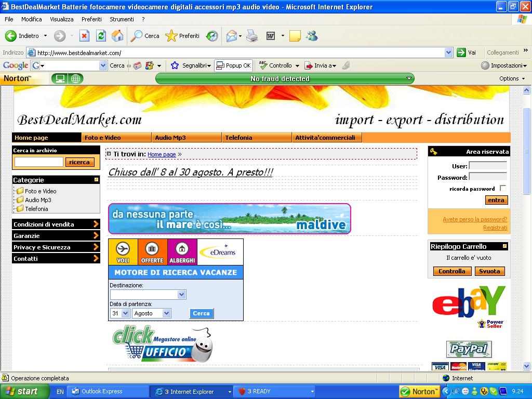Open the Modifica menu
The height and width of the screenshot is (399, 532).
click(32, 19)
